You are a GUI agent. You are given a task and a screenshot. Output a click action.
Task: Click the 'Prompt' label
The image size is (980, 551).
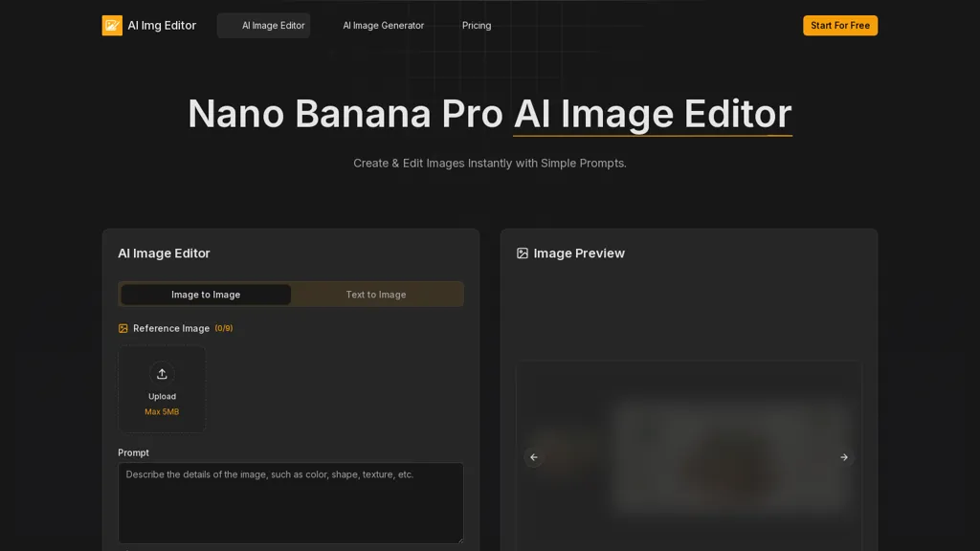point(133,452)
